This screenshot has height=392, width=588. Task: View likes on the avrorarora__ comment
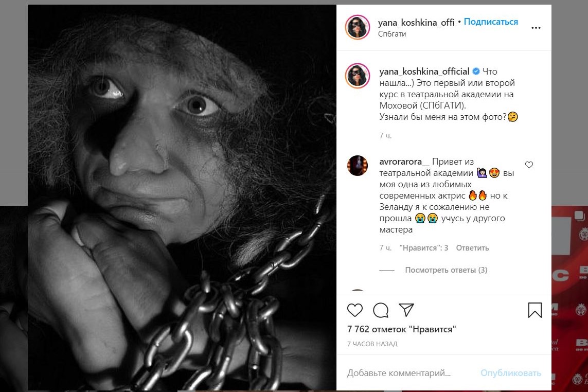(423, 248)
